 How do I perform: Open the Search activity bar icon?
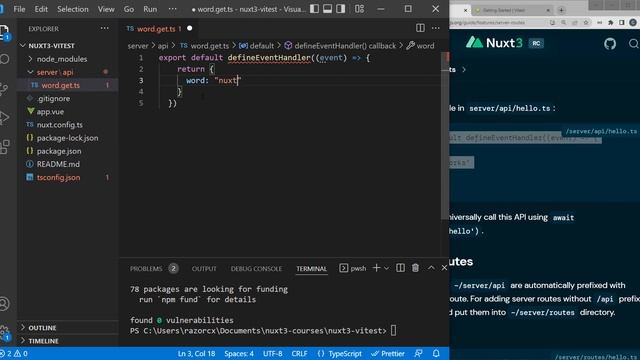pos(4,60)
